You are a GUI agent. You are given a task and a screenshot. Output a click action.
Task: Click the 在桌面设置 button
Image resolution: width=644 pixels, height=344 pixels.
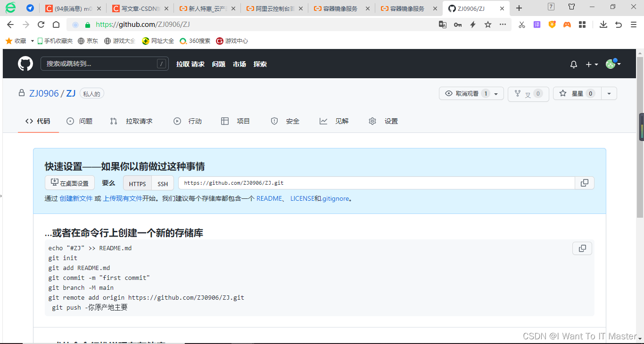70,183
